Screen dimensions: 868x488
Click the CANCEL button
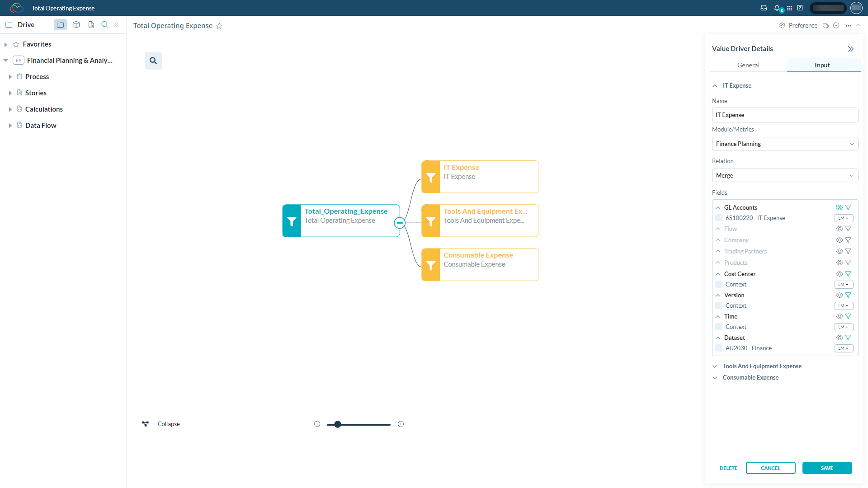click(x=770, y=468)
